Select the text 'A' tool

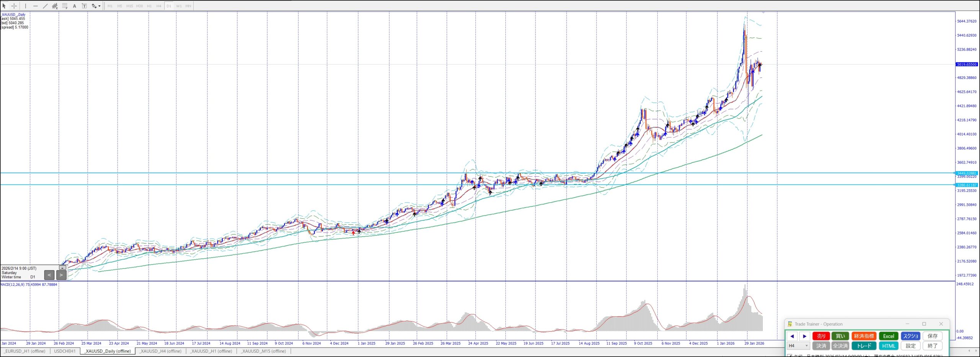[75, 6]
